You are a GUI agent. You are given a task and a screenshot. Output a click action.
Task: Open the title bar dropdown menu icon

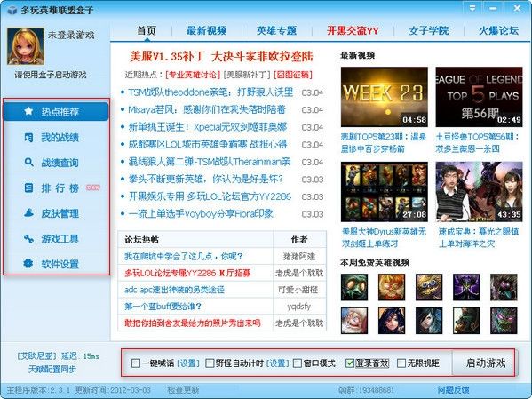click(472, 8)
